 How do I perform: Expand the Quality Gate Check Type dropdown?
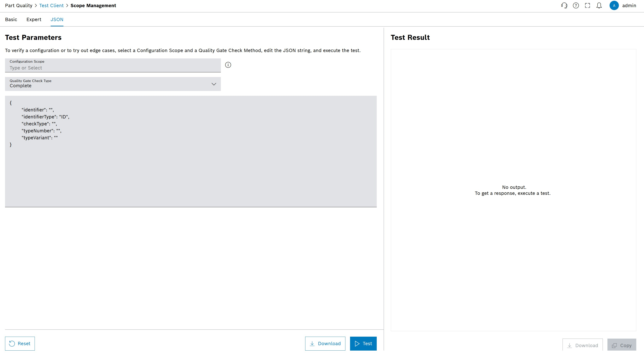click(x=113, y=84)
